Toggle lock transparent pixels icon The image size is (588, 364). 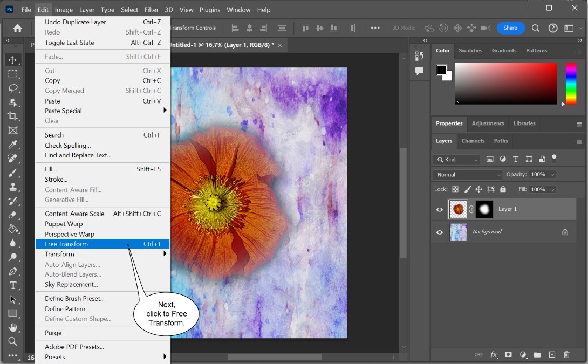(455, 189)
